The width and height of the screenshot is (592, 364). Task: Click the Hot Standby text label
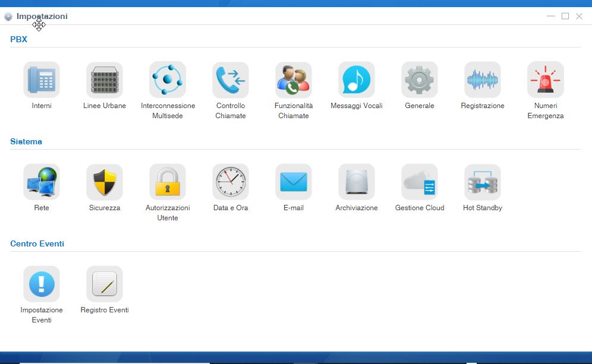[x=483, y=208]
